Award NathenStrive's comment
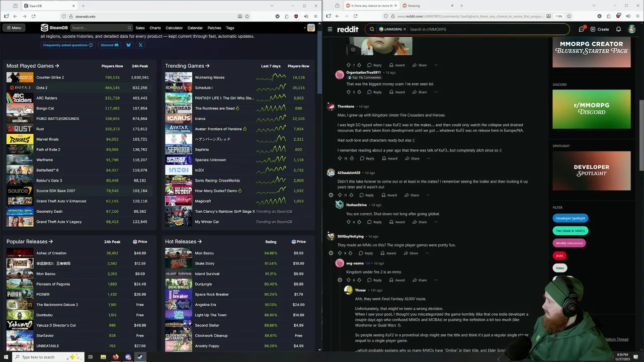Image resolution: width=644 pixels, height=362 pixels. pos(397,222)
